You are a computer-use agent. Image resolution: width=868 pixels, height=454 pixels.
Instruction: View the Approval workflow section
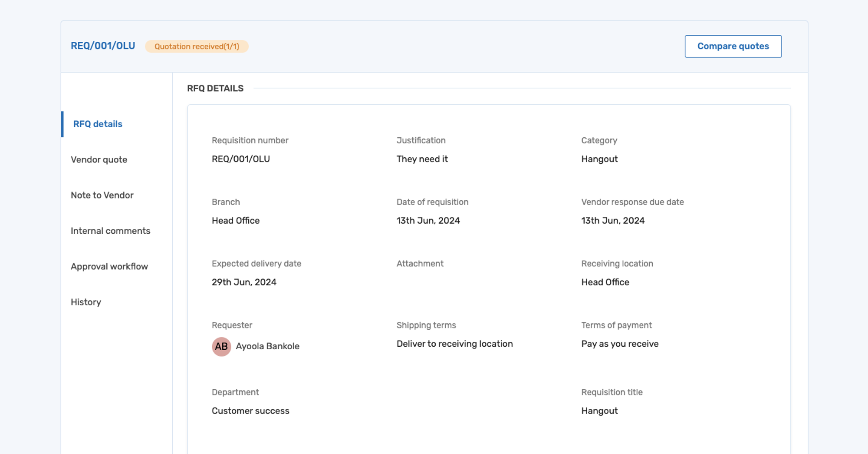(109, 266)
